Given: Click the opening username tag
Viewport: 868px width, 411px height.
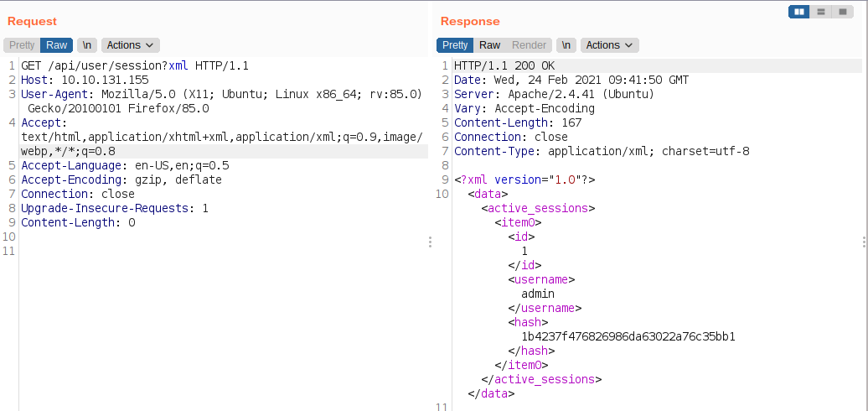Looking at the screenshot, I should point(541,279).
